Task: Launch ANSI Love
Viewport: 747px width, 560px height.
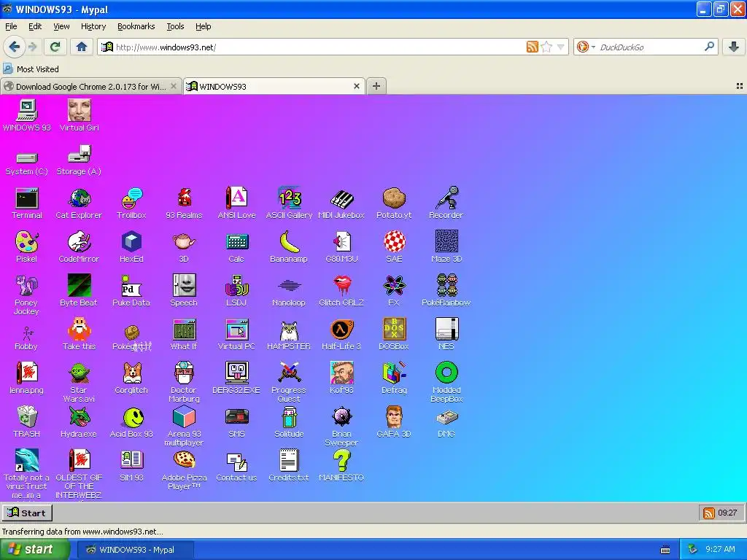Action: click(236, 203)
